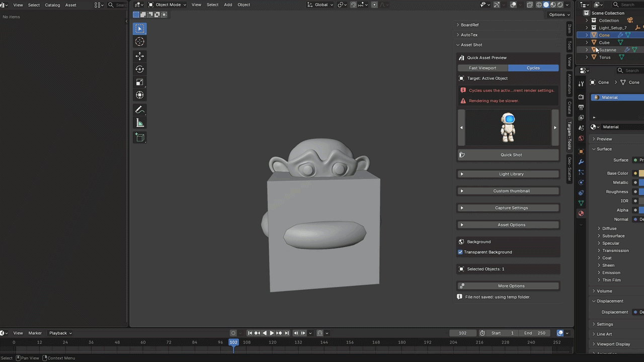
Task: Open the Physics properties tab
Action: tap(581, 183)
